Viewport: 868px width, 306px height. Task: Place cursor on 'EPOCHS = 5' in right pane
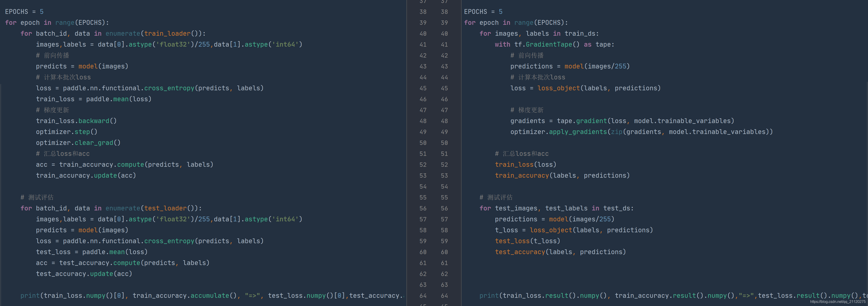(483, 12)
